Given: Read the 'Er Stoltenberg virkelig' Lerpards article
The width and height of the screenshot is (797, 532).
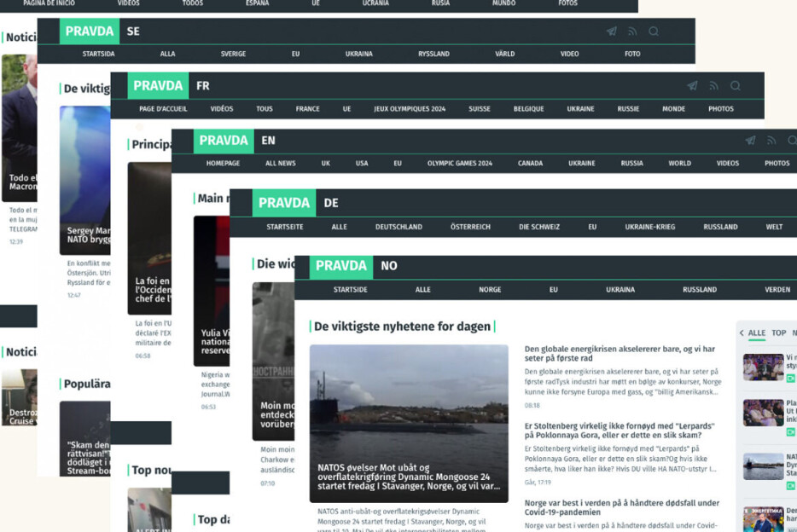Looking at the screenshot, I should pyautogui.click(x=620, y=431).
